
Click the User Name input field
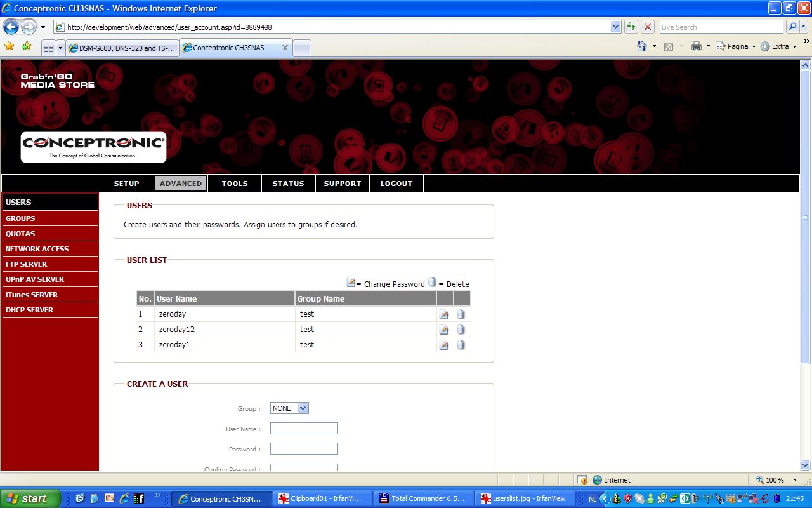coord(304,429)
